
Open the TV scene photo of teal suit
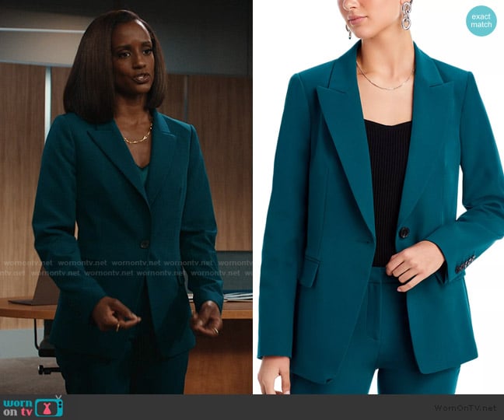126,197
